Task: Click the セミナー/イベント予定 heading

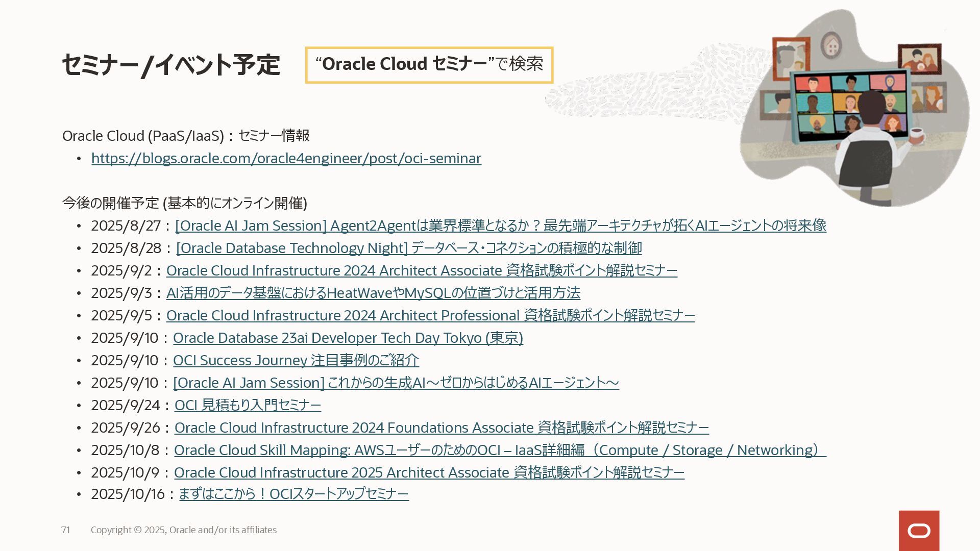Action: click(x=171, y=65)
